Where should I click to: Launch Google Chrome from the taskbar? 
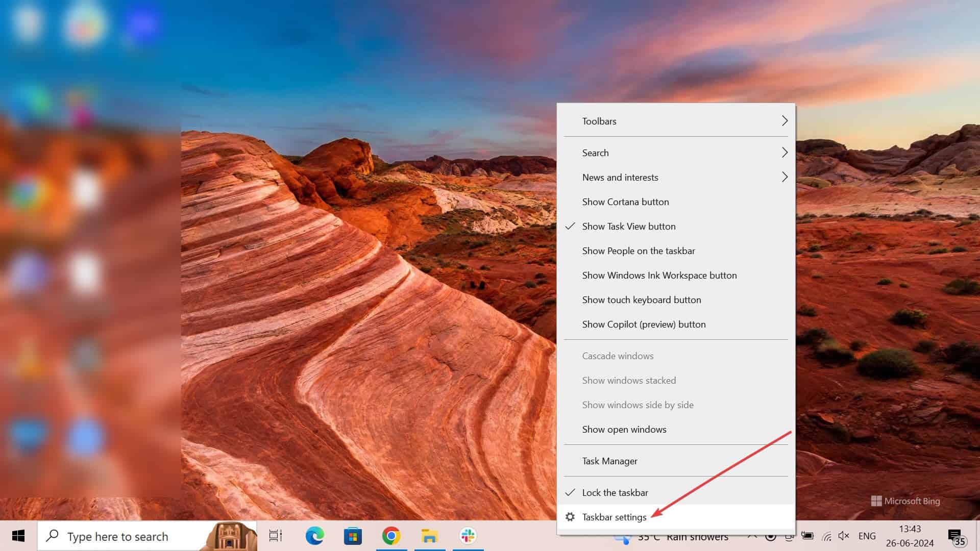[x=391, y=536]
